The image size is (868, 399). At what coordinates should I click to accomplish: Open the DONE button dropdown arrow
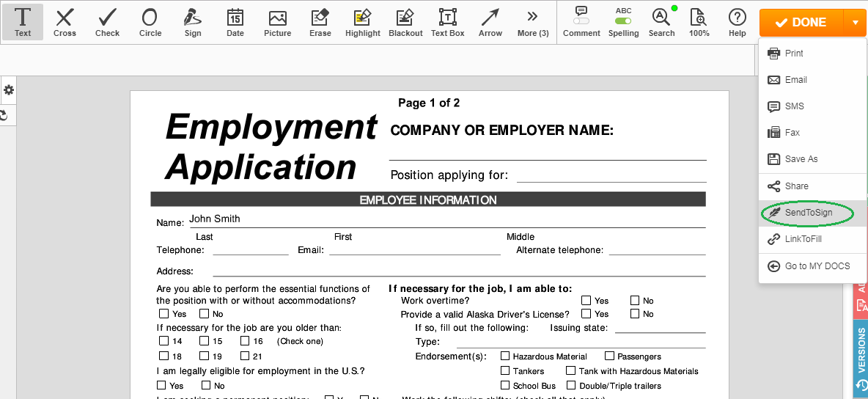pos(855,22)
